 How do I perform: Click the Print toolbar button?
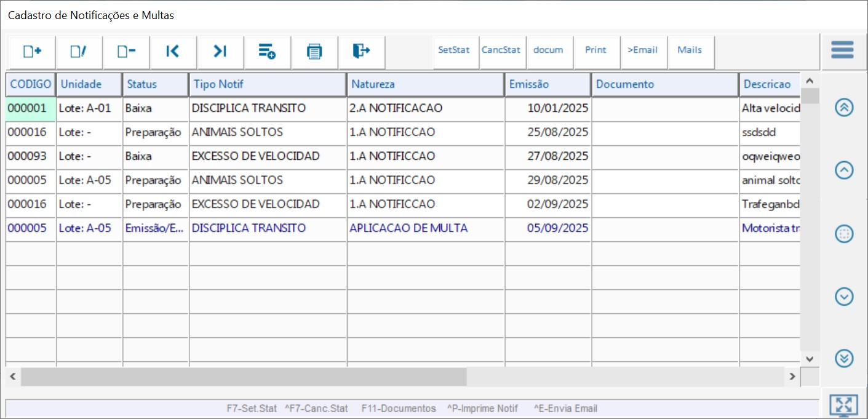[x=595, y=50]
